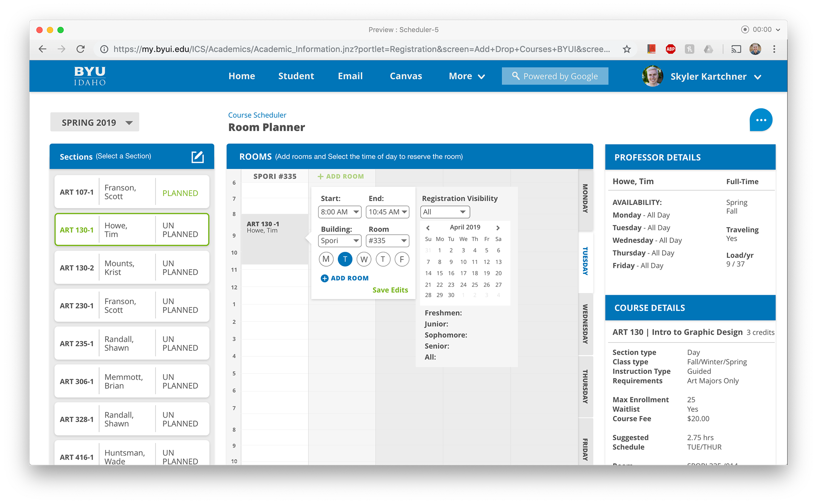Select the ART 107-1 Franson section
The image size is (817, 504).
tap(132, 192)
